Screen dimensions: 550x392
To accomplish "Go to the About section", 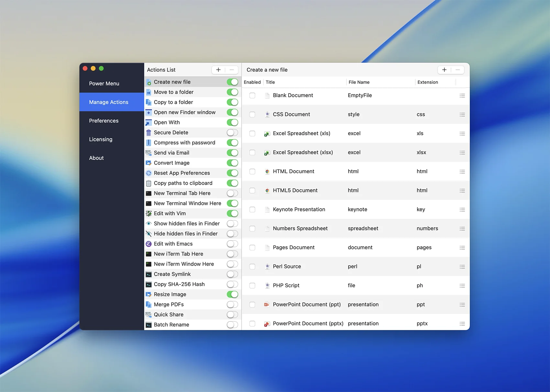I will (x=96, y=158).
